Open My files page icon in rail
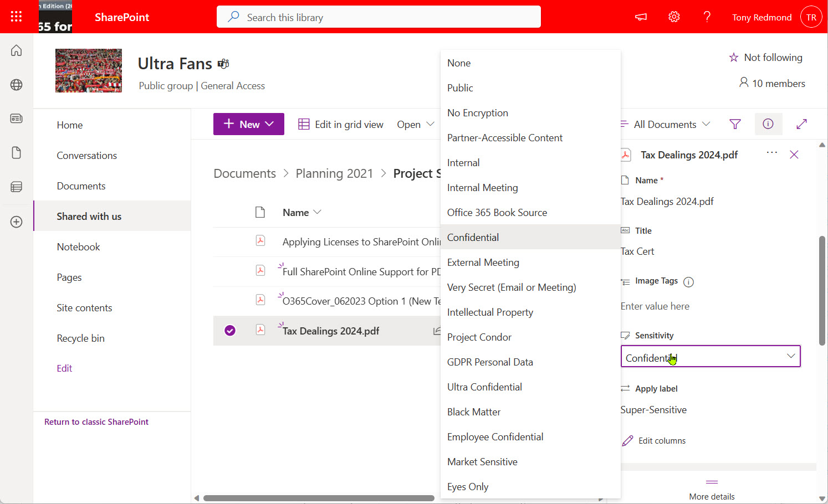This screenshot has width=828, height=504. coord(17,153)
